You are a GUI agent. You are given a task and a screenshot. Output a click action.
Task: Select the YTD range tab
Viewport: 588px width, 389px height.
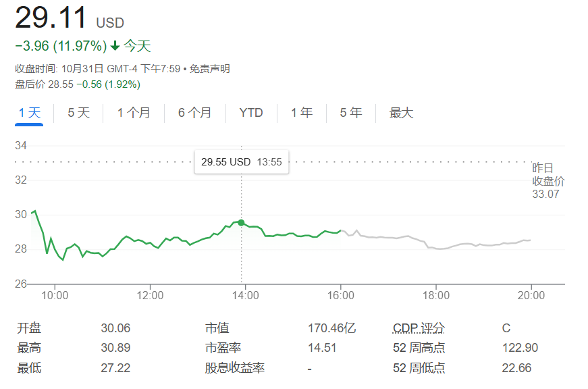coord(251,113)
